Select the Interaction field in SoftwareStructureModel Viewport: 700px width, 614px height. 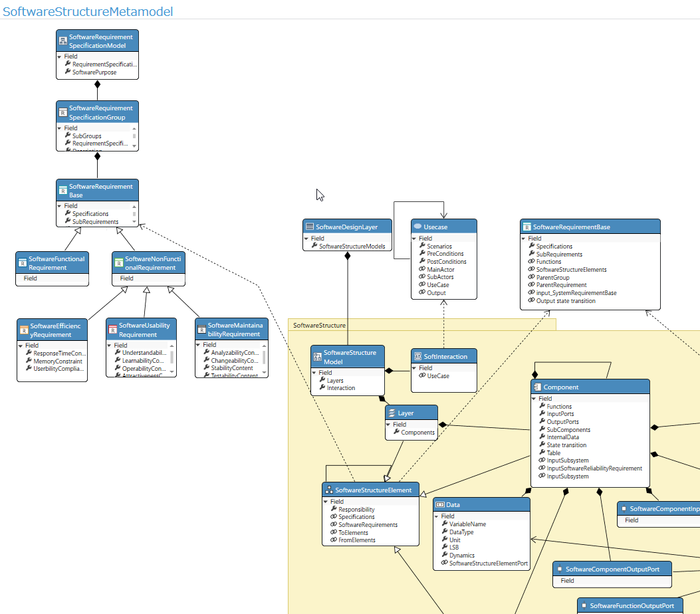(x=341, y=388)
